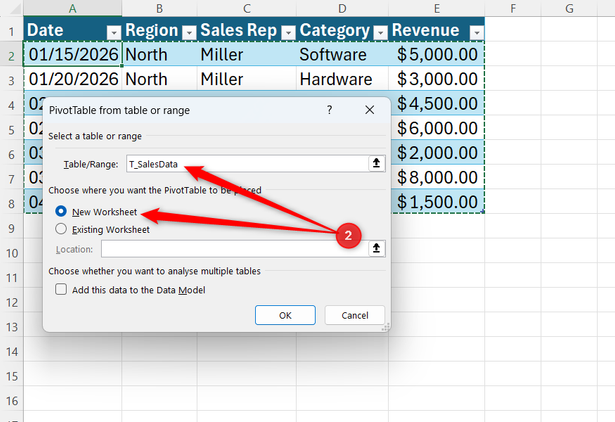Viewport: 615px width, 422px height.
Task: Select the $5,000.00 revenue cell
Action: 437,54
